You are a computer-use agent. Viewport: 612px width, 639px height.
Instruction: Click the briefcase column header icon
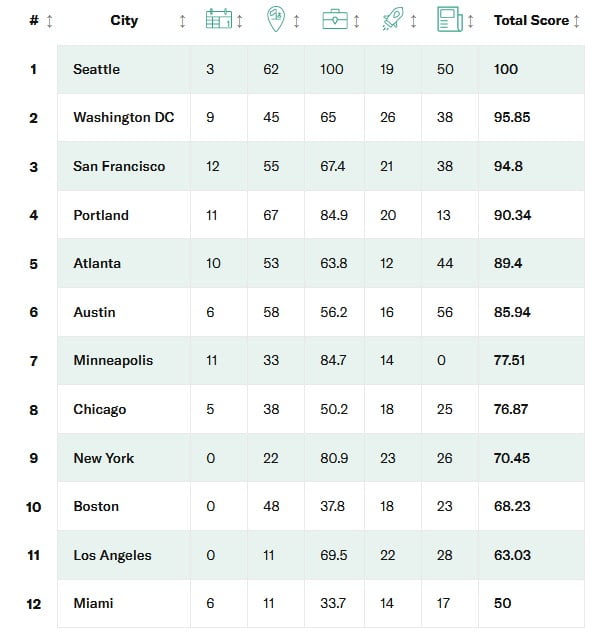coord(334,20)
